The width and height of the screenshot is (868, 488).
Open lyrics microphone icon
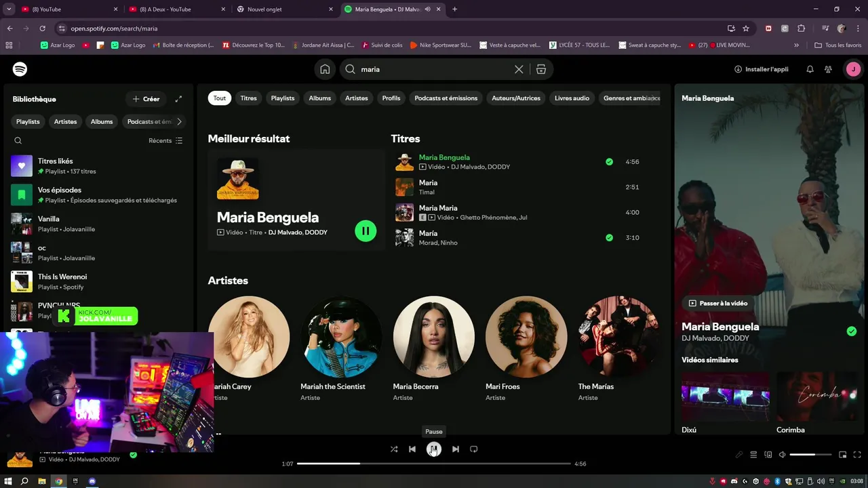coord(739,455)
